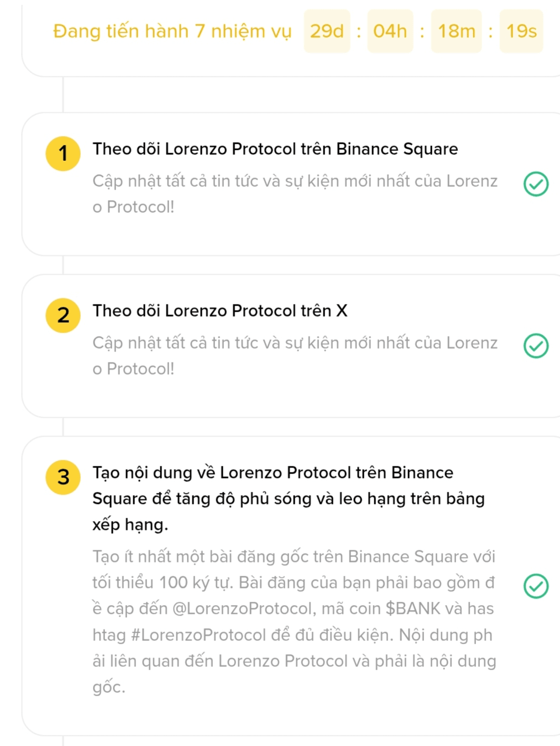
Task: Click the green checkmark for Binance Square follow task
Action: 536,184
